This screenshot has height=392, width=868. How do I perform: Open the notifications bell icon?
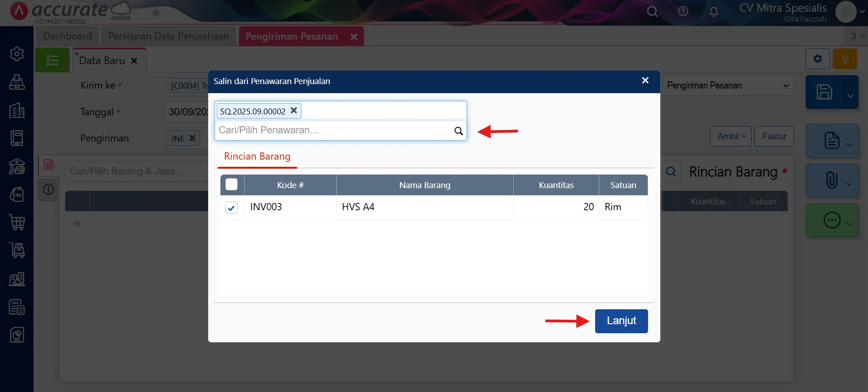coord(713,12)
